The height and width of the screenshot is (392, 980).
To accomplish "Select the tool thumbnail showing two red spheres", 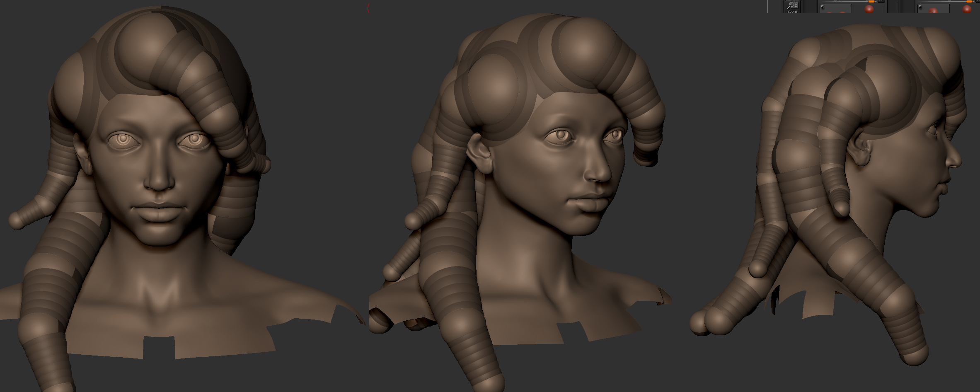I will coord(836,9).
